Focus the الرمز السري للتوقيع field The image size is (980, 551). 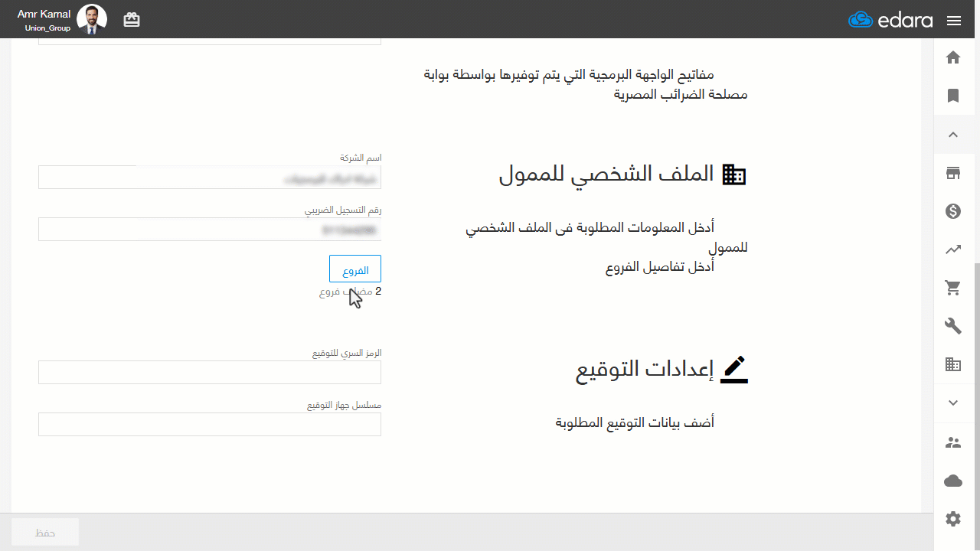pyautogui.click(x=210, y=373)
